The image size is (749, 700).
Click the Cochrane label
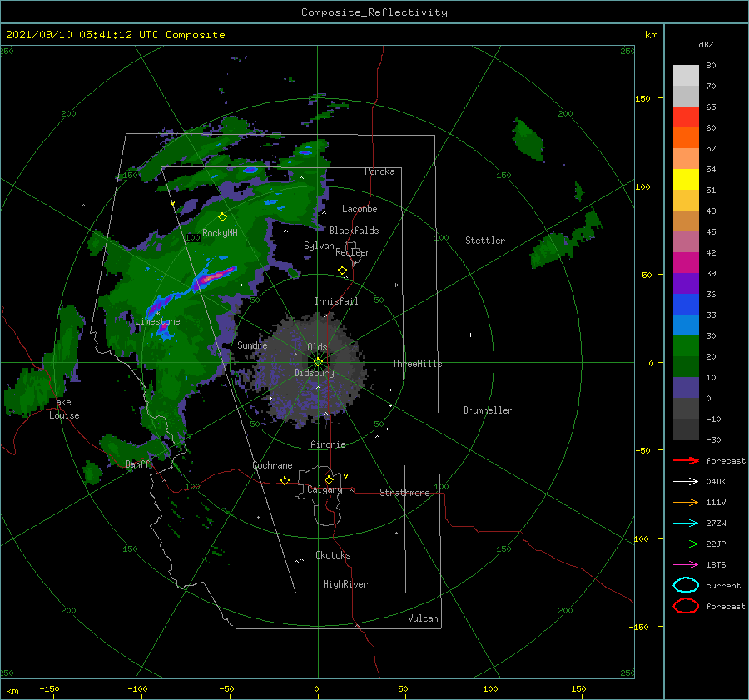(272, 465)
